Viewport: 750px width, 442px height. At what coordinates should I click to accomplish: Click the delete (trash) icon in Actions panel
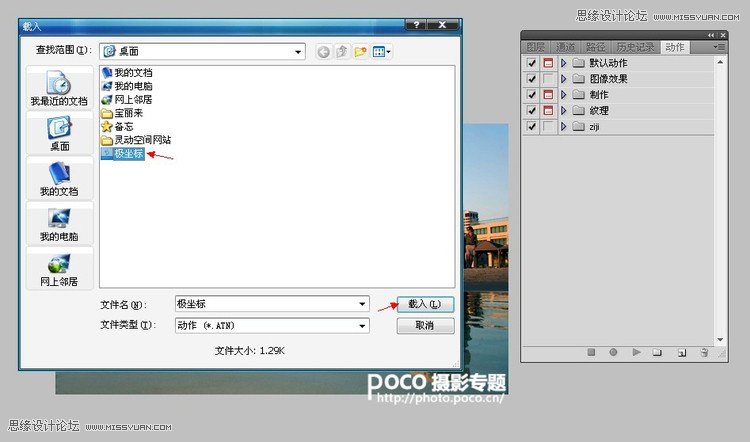(x=704, y=353)
